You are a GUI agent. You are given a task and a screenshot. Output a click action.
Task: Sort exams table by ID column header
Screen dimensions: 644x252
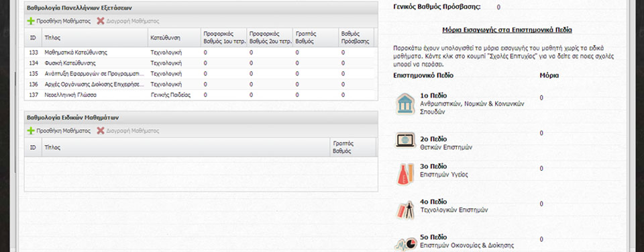(x=33, y=38)
